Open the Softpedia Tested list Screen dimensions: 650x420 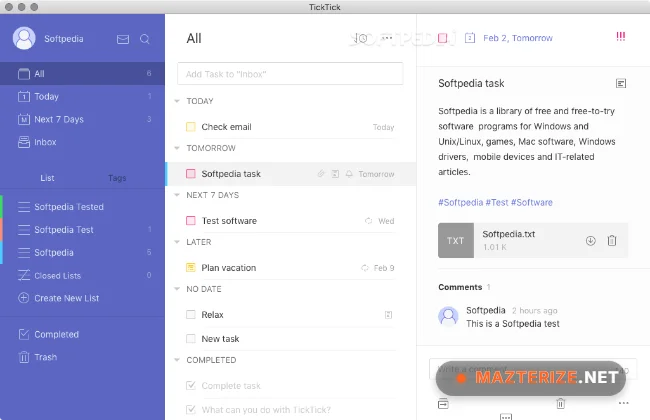click(x=82, y=207)
